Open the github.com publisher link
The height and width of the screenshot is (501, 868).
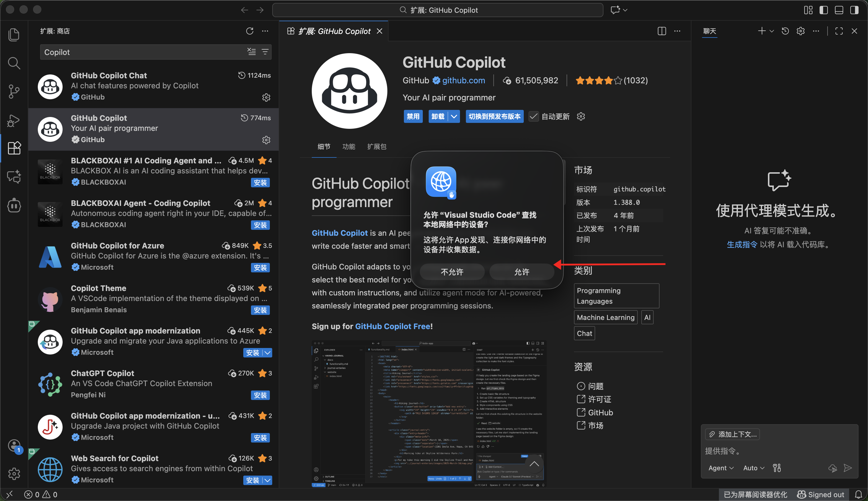(x=463, y=81)
